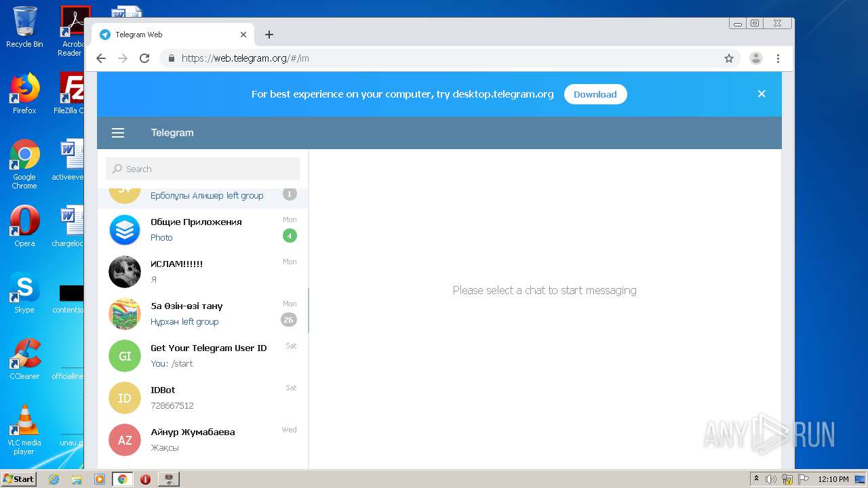868x488 pixels.
Task: Click the Ерболұлы Алишер left group message
Action: pyautogui.click(x=207, y=195)
